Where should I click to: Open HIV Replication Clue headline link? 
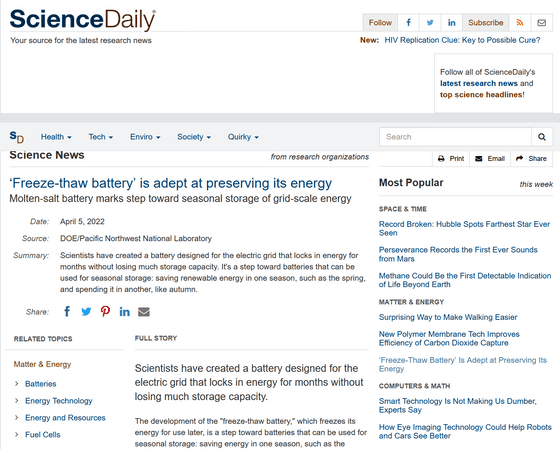[x=462, y=40]
